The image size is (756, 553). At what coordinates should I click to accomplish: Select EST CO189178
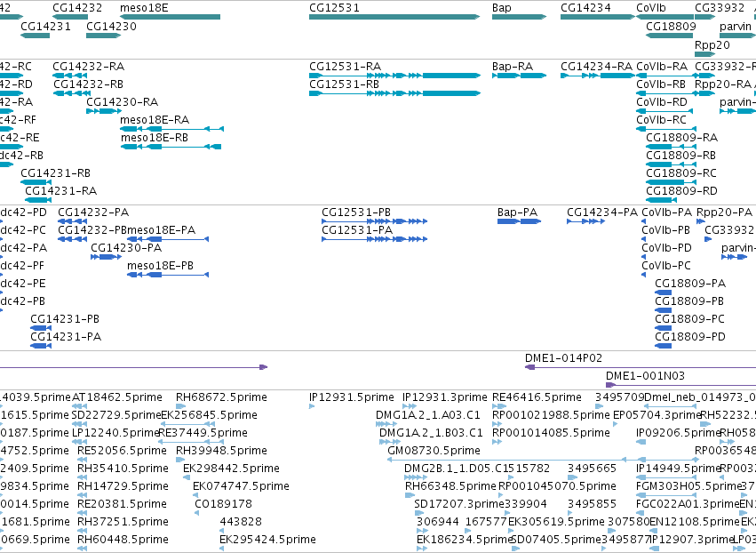point(223,504)
